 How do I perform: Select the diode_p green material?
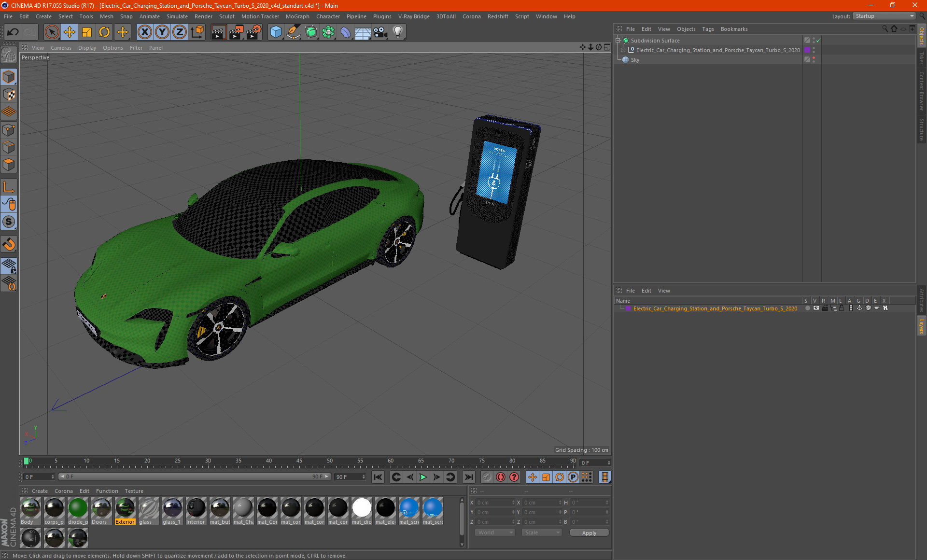78,511
